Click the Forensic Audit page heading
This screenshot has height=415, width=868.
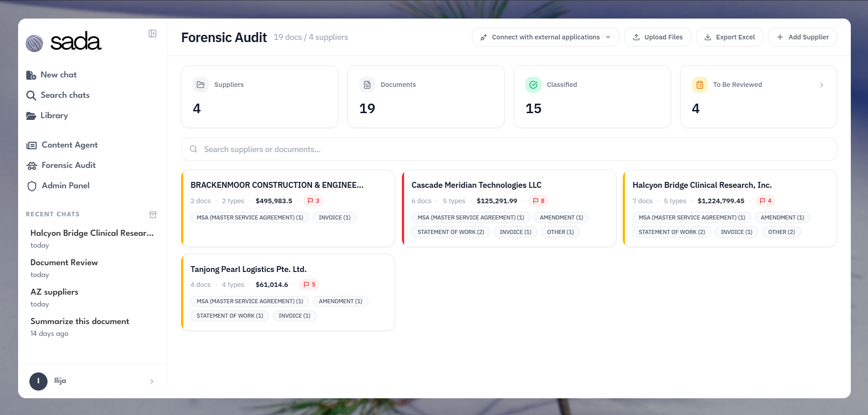[224, 37]
